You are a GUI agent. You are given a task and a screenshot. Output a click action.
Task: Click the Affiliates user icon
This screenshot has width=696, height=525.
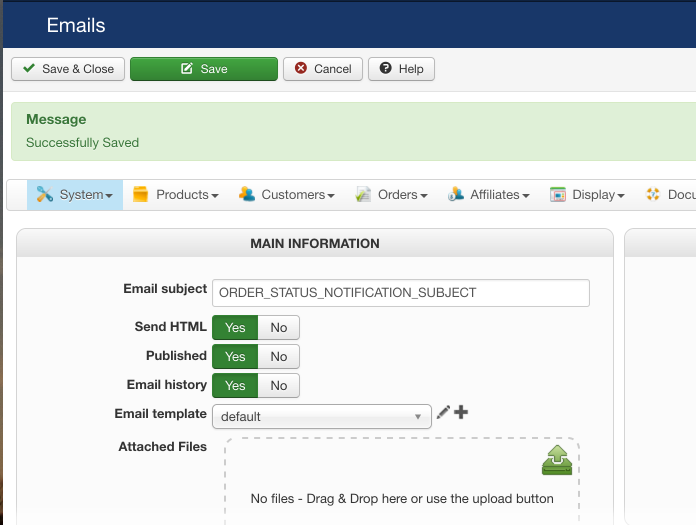[x=456, y=194]
